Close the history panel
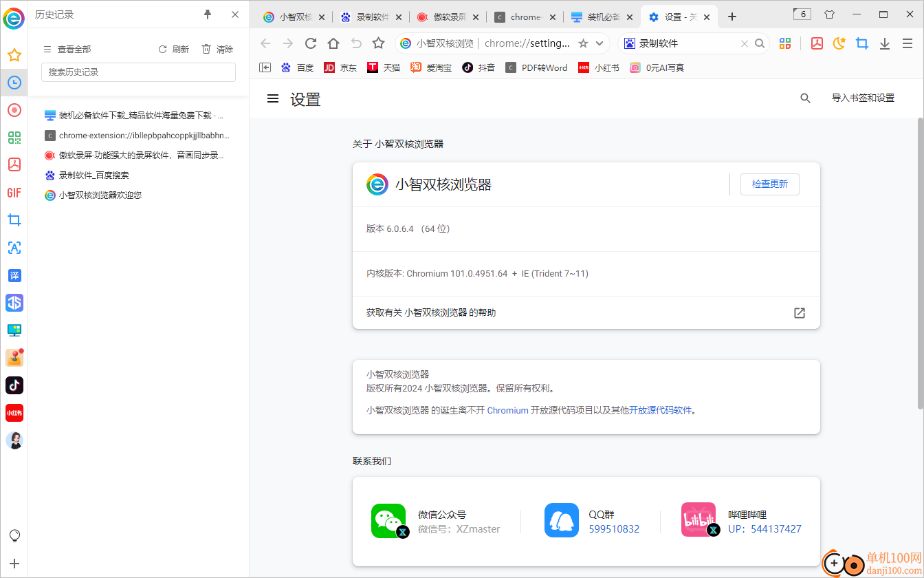924x578 pixels. [235, 14]
